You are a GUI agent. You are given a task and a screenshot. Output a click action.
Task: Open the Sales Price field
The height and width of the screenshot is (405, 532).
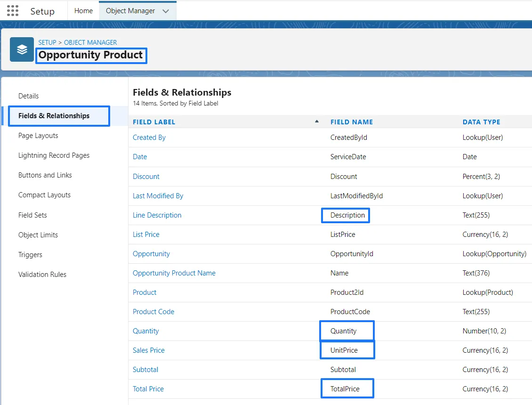pyautogui.click(x=149, y=350)
